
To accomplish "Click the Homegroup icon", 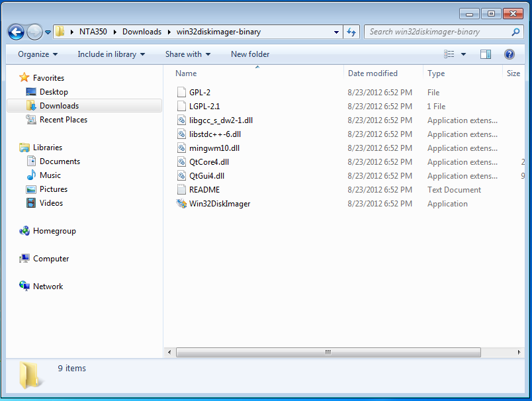I will click(24, 231).
